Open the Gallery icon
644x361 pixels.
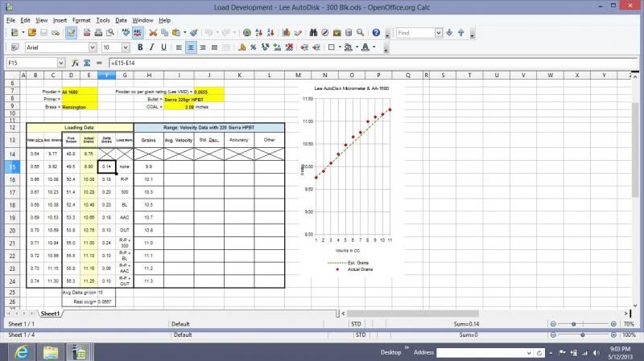click(336, 32)
